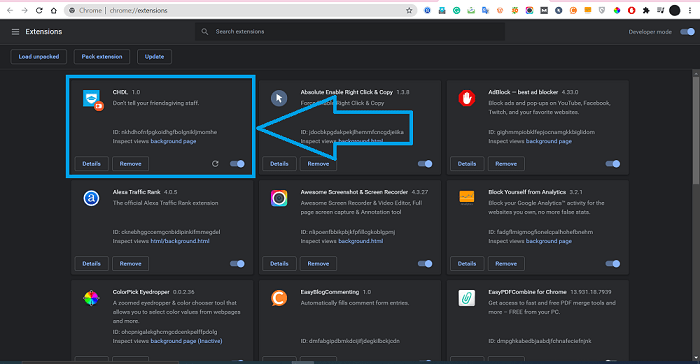Bookmark this page with the star icon
This screenshot has width=700, height=364.
tap(409, 10)
